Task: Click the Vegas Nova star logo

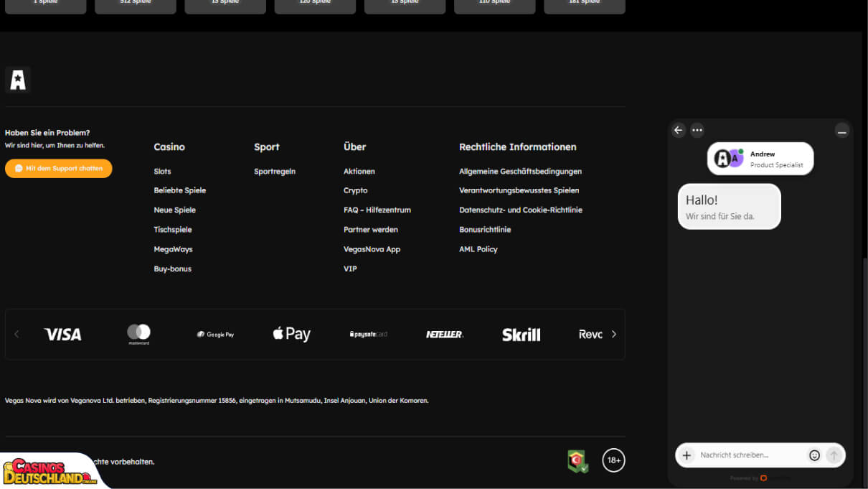Action: tap(18, 80)
